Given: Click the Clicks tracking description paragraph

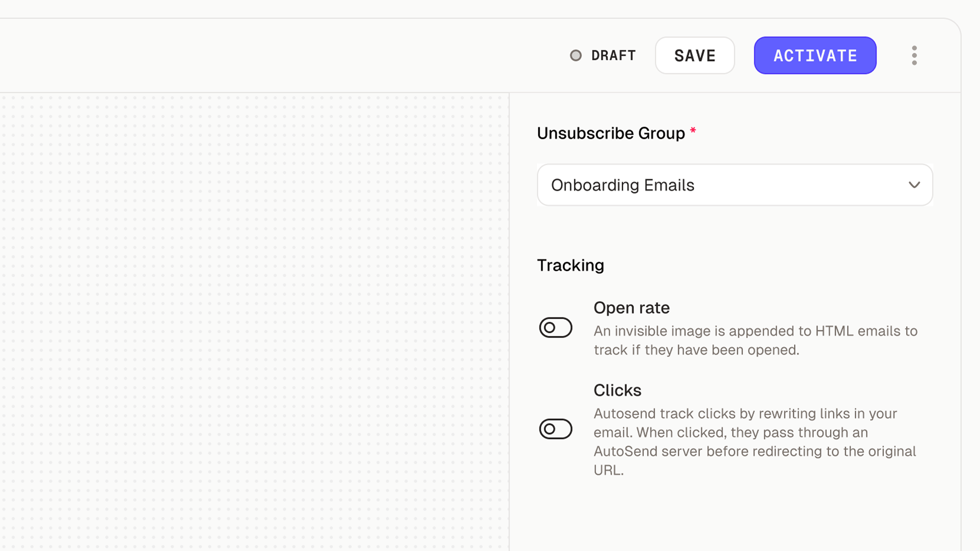Looking at the screenshot, I should 754,442.
